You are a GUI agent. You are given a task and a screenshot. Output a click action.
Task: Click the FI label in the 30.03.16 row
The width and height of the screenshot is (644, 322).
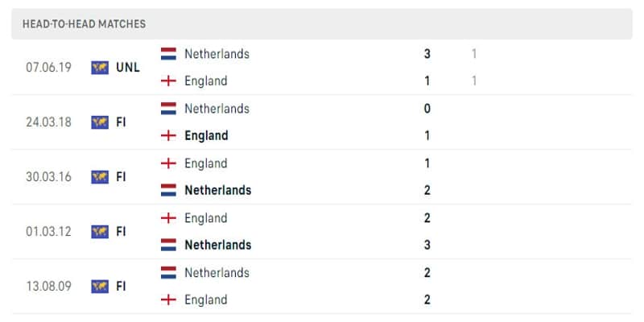click(121, 177)
